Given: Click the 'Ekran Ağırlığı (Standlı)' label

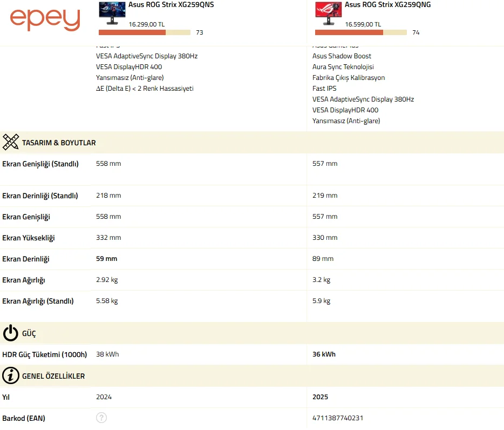Looking at the screenshot, I should (x=38, y=301).
